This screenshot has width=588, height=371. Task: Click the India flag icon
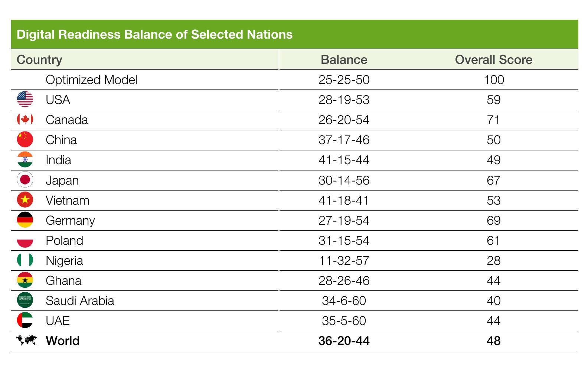pyautogui.click(x=25, y=160)
